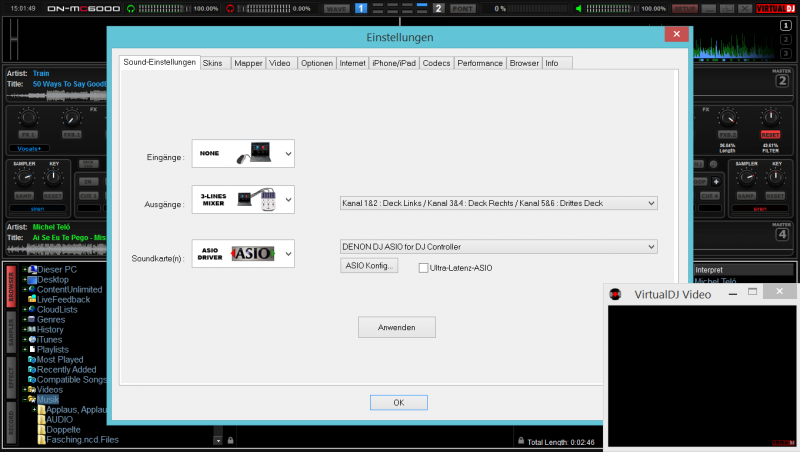The height and width of the screenshot is (452, 800).
Task: Select the BROWSER side panel button
Action: coord(11,284)
